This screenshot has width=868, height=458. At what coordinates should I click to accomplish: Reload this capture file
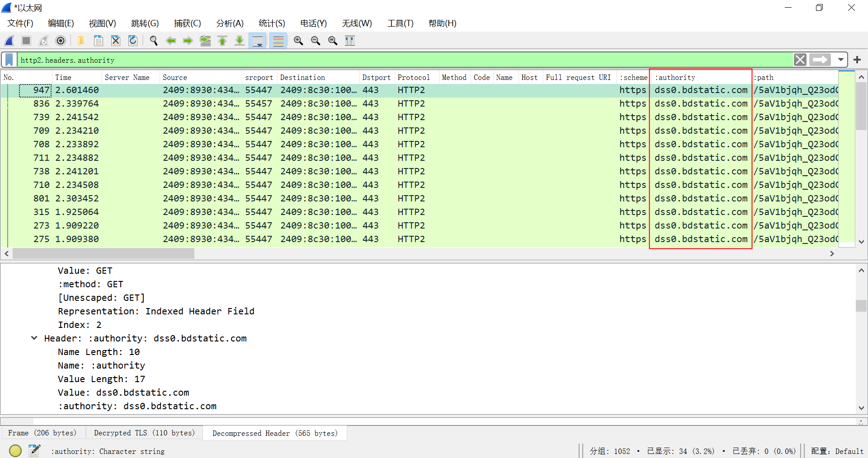133,41
